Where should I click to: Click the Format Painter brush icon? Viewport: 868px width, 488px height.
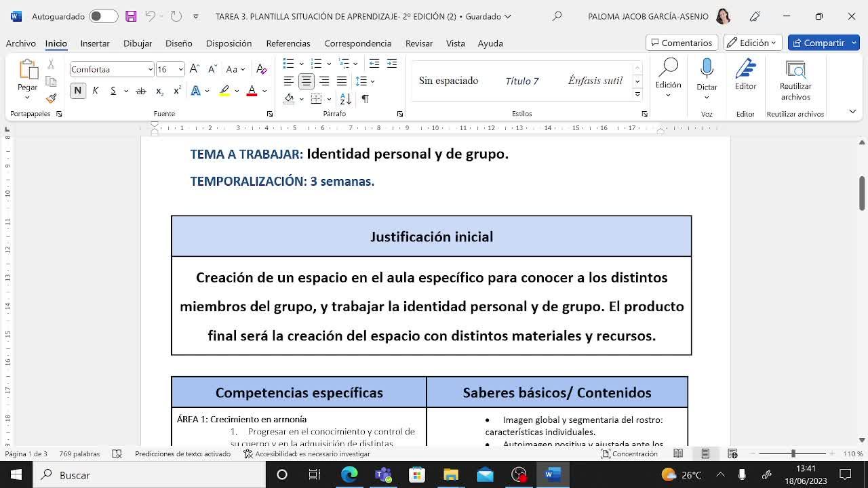[x=51, y=98]
